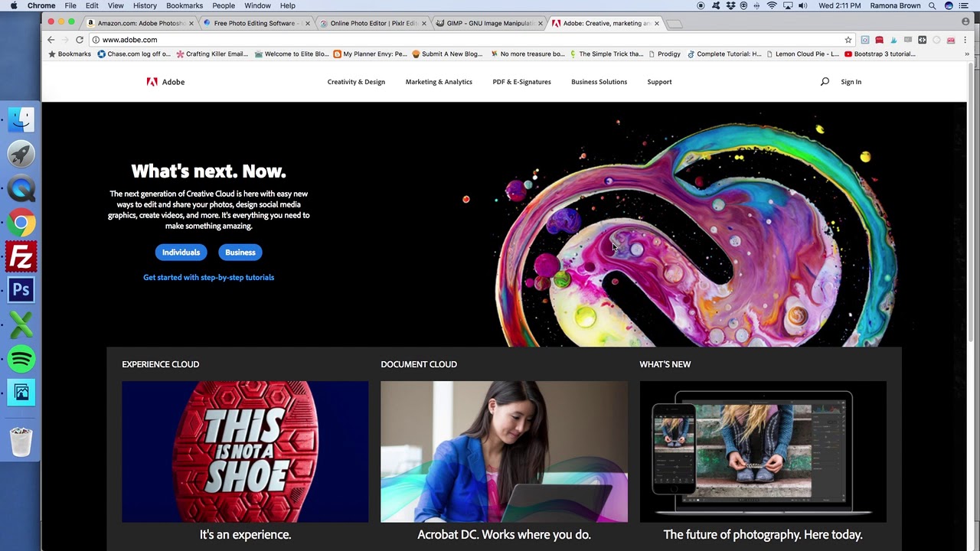
Task: Open the View menu
Action: (116, 5)
